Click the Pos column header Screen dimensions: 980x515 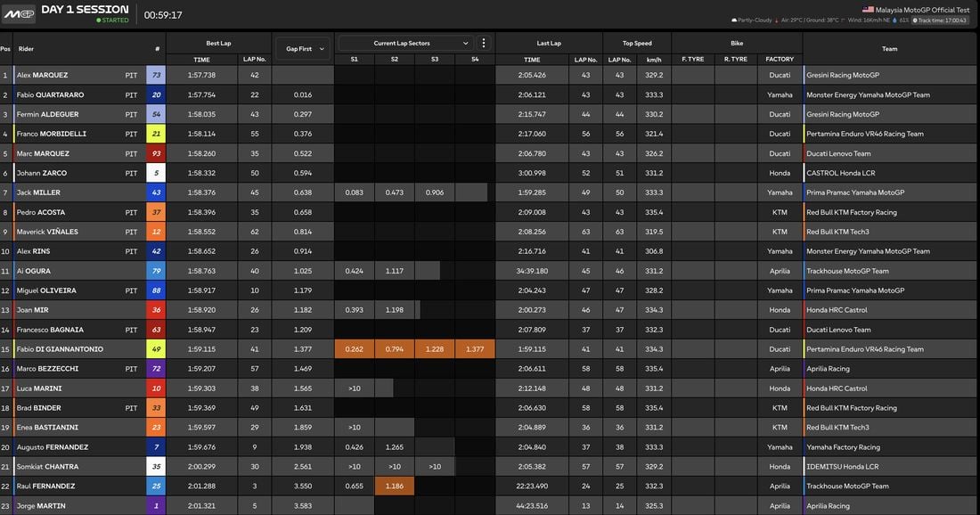tap(5, 49)
